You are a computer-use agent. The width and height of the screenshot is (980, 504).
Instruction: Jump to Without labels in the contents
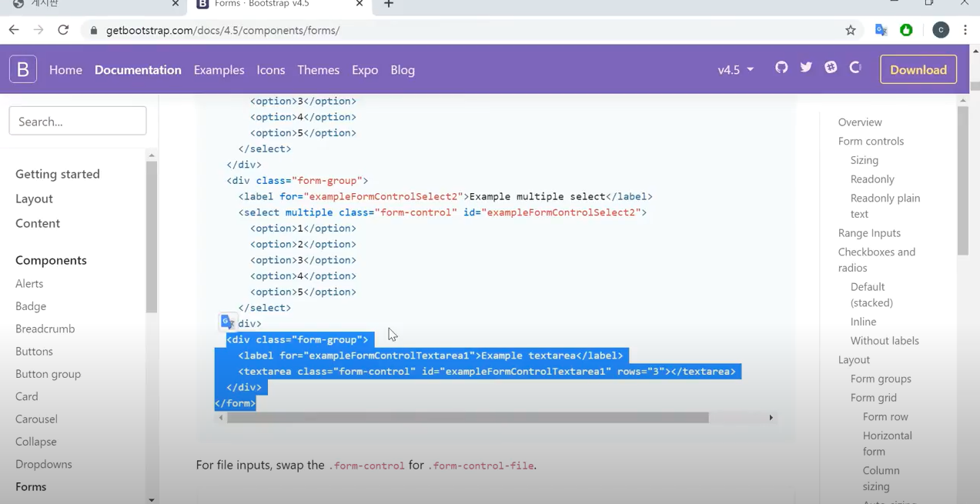[x=885, y=341]
